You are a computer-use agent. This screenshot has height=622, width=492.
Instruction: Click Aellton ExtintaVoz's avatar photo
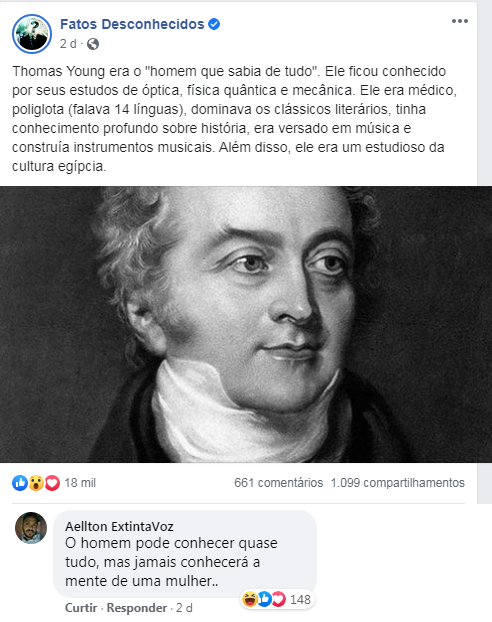coord(31,528)
